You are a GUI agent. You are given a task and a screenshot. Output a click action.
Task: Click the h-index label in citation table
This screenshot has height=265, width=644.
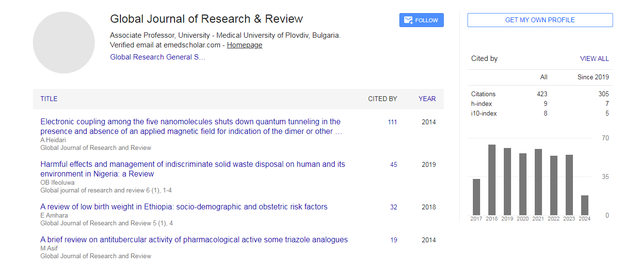click(481, 104)
